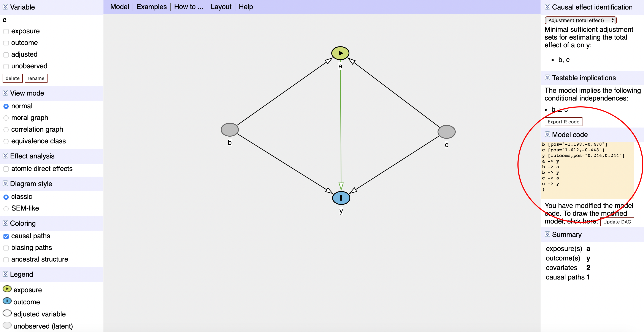Click the outcome node y
644x332 pixels.
tap(341, 198)
